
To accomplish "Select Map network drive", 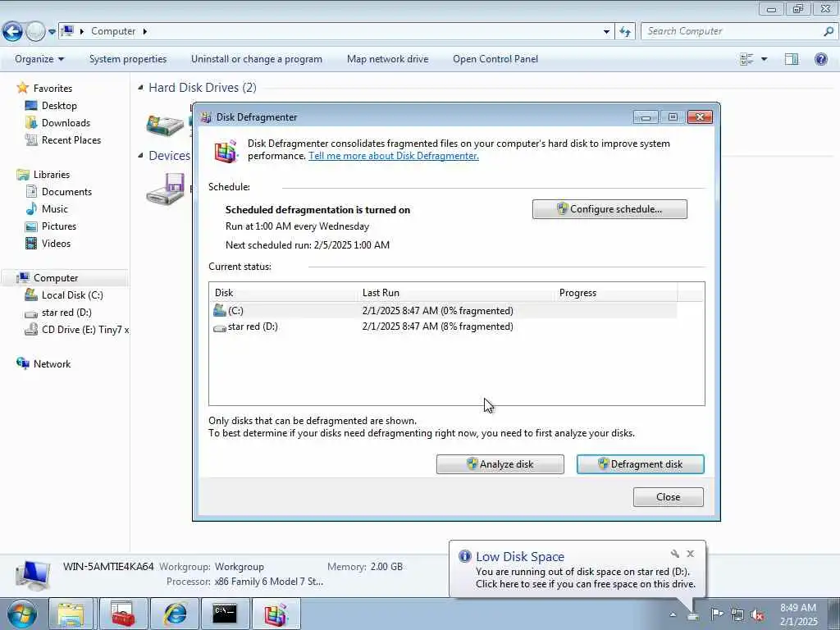I will pyautogui.click(x=387, y=59).
